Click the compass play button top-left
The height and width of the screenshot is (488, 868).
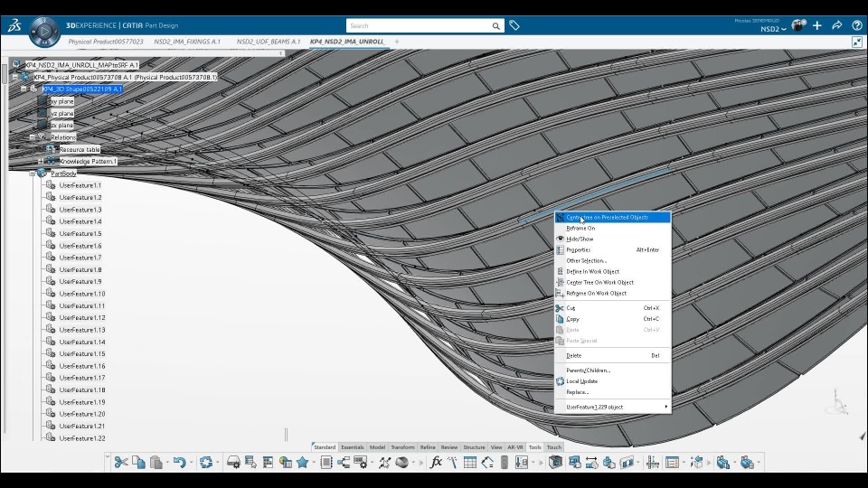click(x=43, y=33)
